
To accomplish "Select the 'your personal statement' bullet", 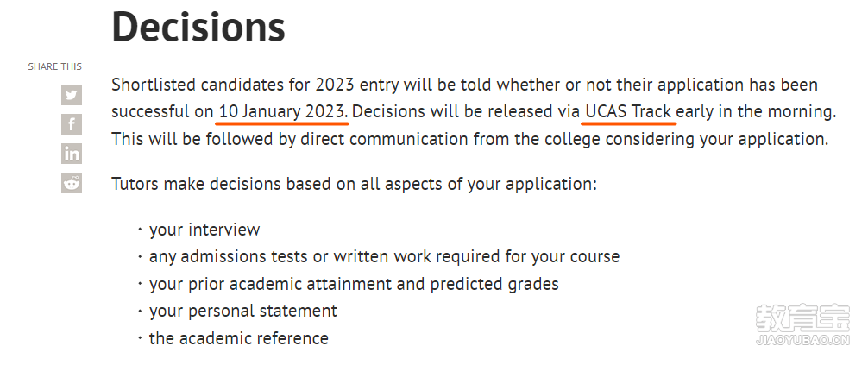I will (243, 312).
